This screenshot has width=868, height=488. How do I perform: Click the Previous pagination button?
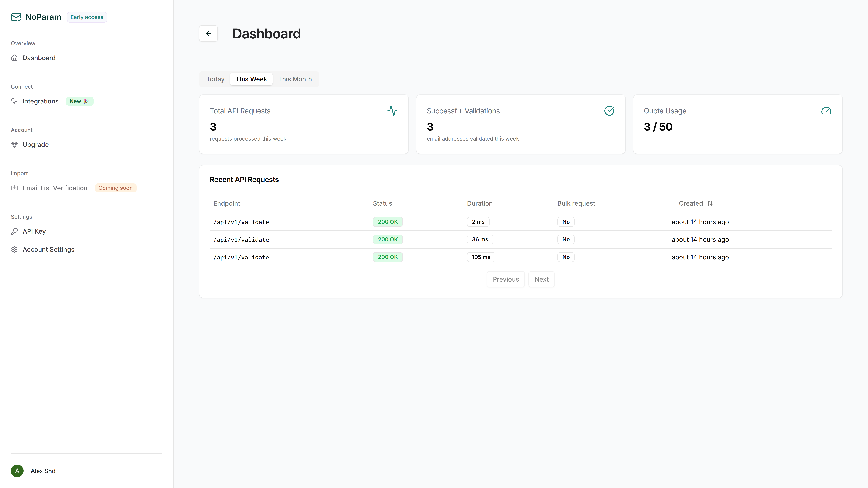click(x=506, y=279)
